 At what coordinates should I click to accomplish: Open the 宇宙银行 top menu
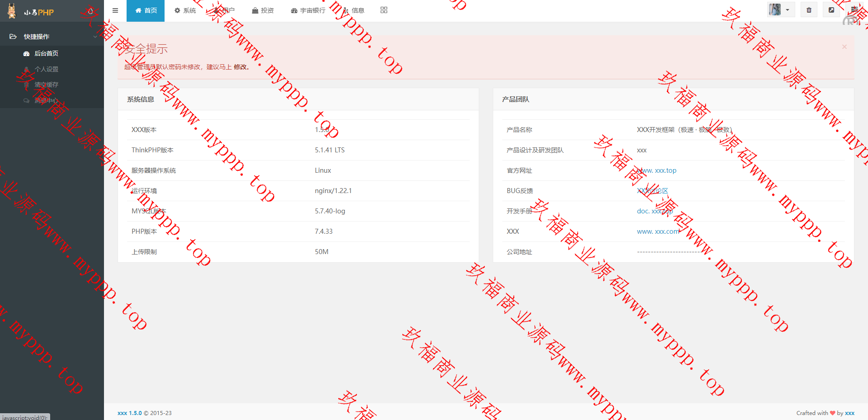point(308,10)
